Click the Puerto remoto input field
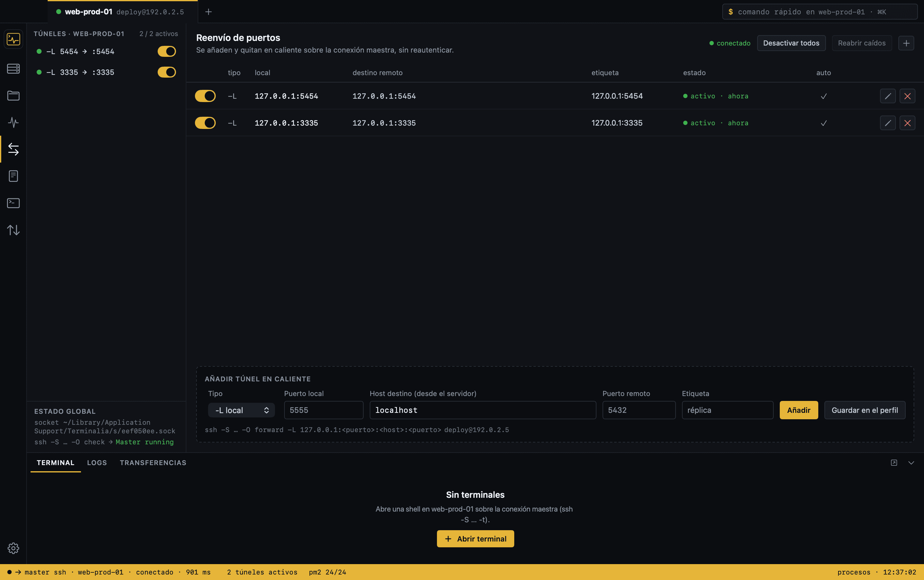This screenshot has height=580, width=924. [639, 410]
